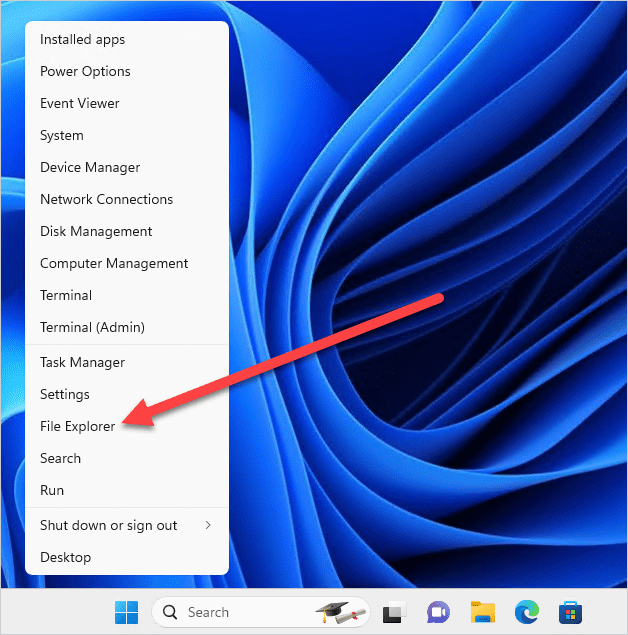The height and width of the screenshot is (635, 628).
Task: Start Terminal (Admin)
Action: click(x=127, y=327)
